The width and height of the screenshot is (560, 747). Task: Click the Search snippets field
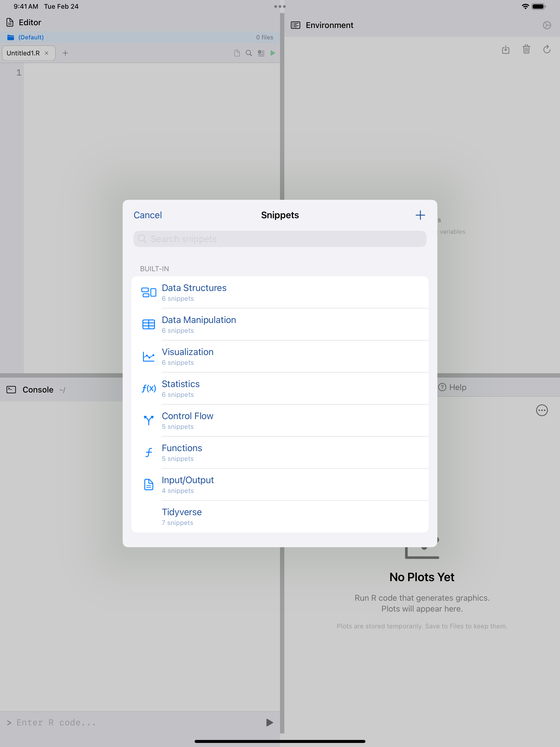click(x=279, y=239)
